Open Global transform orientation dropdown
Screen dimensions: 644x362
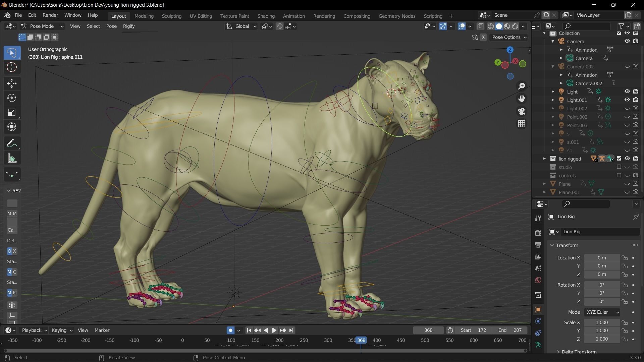pyautogui.click(x=241, y=26)
